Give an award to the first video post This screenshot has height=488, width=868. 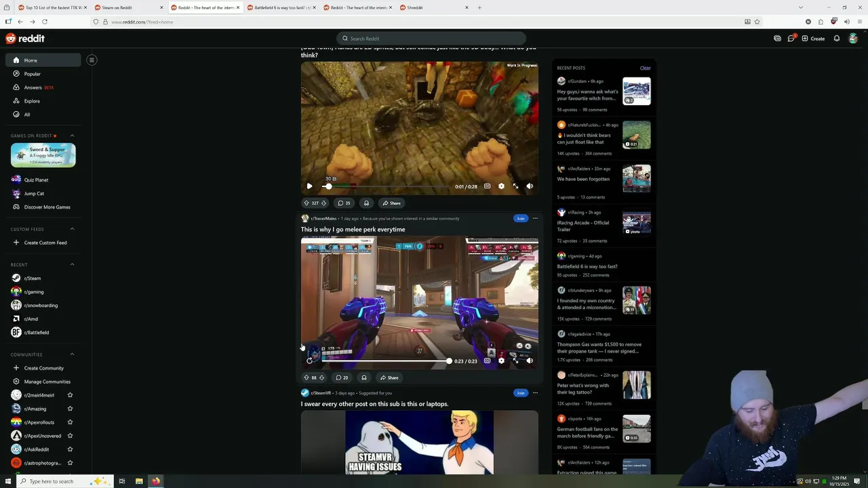[x=366, y=203]
